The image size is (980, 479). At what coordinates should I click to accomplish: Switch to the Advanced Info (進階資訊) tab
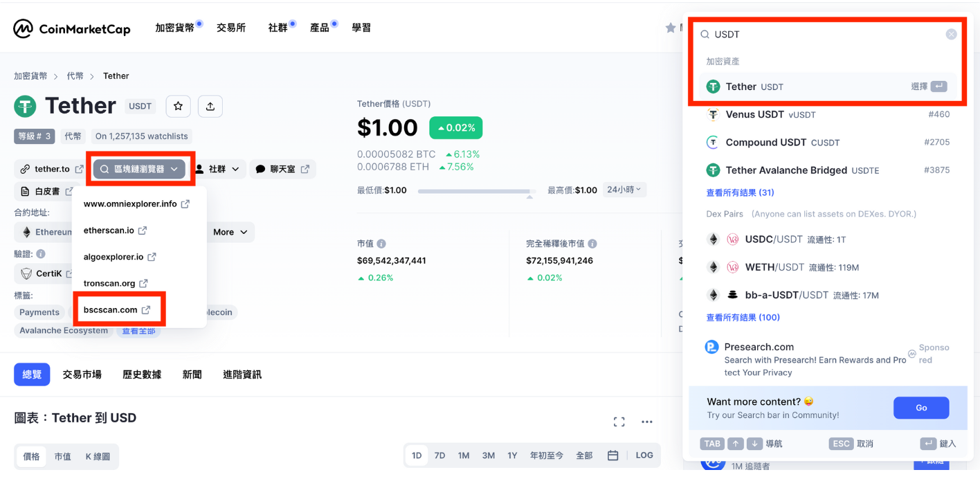(x=242, y=374)
